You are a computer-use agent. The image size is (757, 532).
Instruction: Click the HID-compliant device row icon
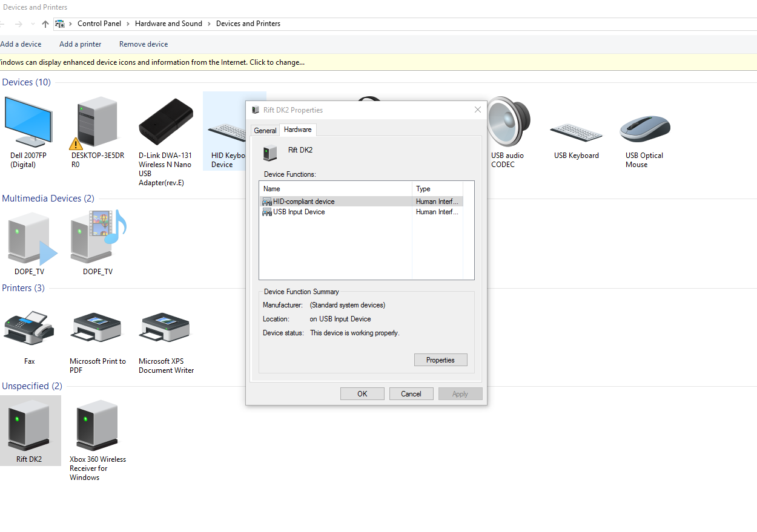point(266,202)
